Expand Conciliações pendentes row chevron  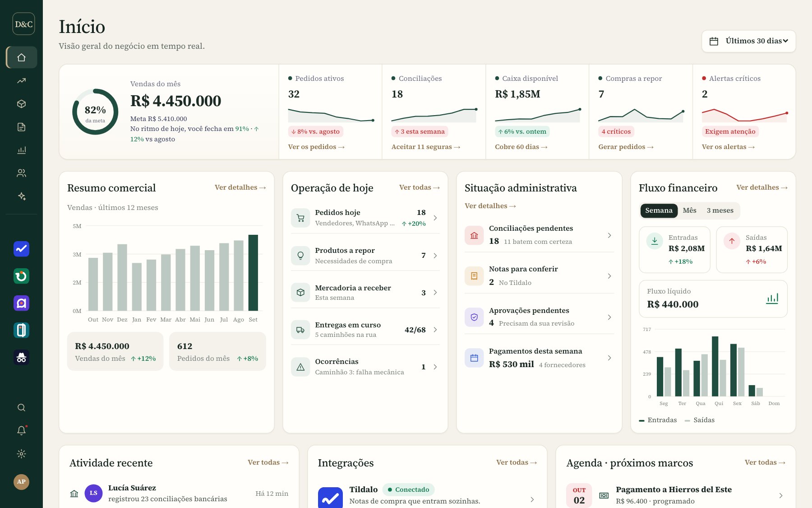(x=609, y=235)
